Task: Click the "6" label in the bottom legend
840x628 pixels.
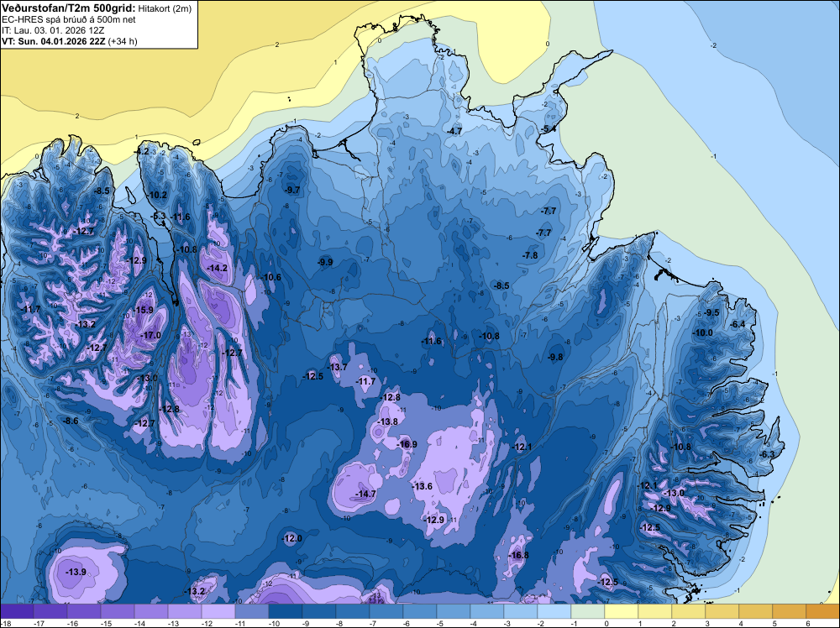Action: [807, 623]
